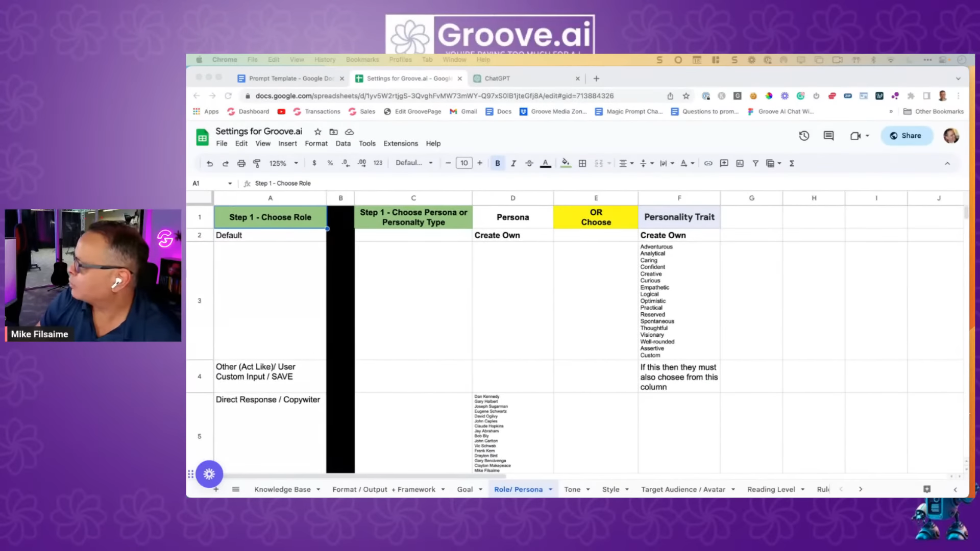Select column D header

tap(513, 198)
